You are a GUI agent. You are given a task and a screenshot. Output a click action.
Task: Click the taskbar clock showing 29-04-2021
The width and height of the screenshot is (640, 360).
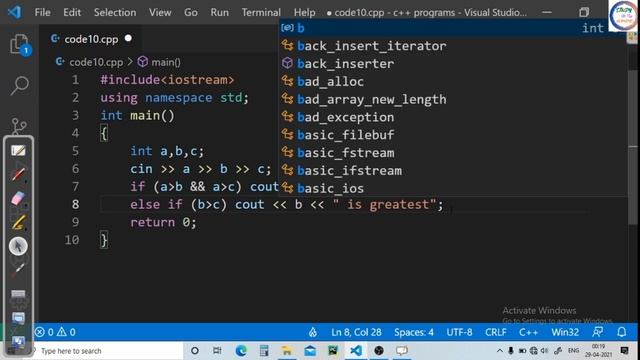598,351
